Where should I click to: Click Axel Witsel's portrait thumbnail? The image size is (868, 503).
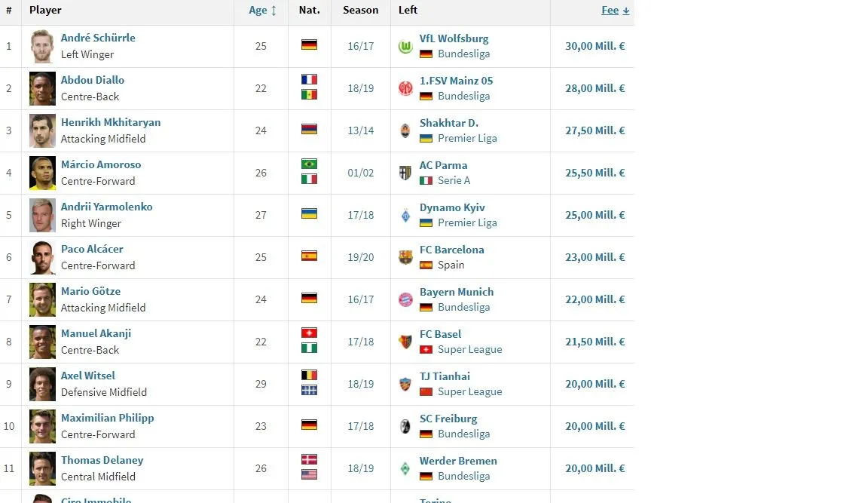42,384
